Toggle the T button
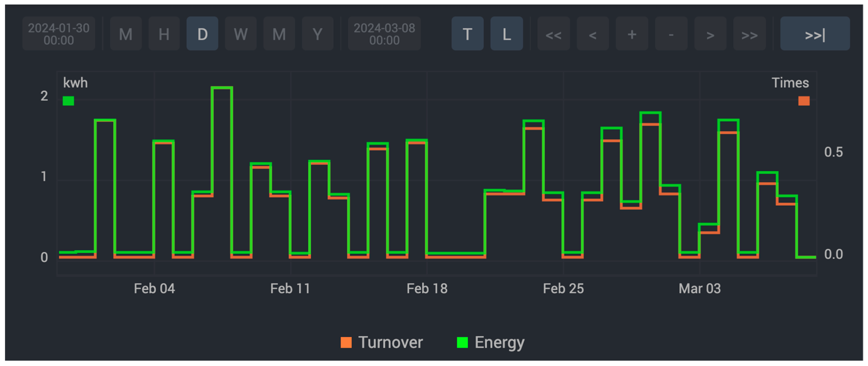 [x=467, y=34]
